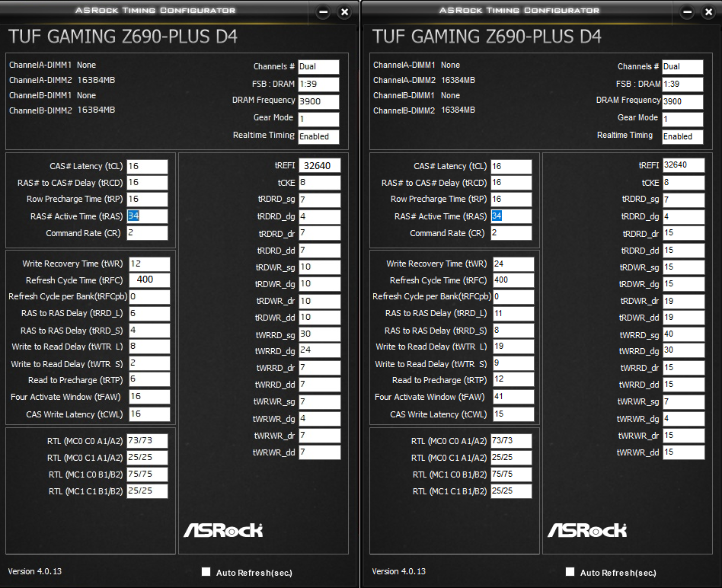This screenshot has height=588, width=722.
Task: Click tRRD_S field showing 4 in left window
Action: (149, 330)
